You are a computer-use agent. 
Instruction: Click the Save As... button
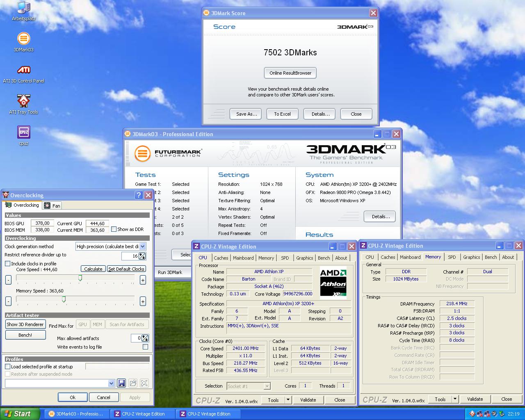pos(246,114)
